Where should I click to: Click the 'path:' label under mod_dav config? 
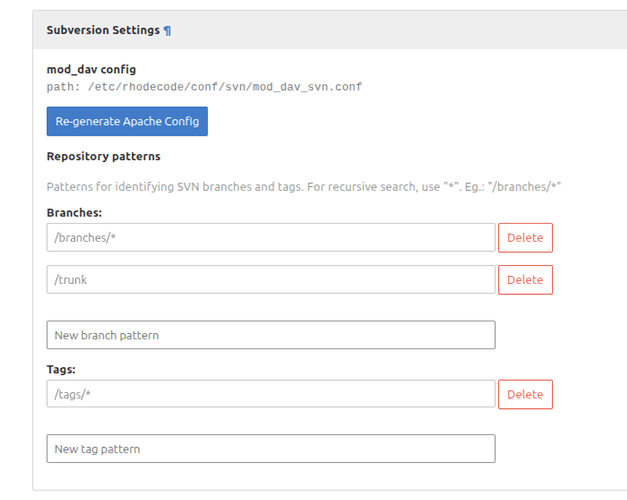coord(62,87)
